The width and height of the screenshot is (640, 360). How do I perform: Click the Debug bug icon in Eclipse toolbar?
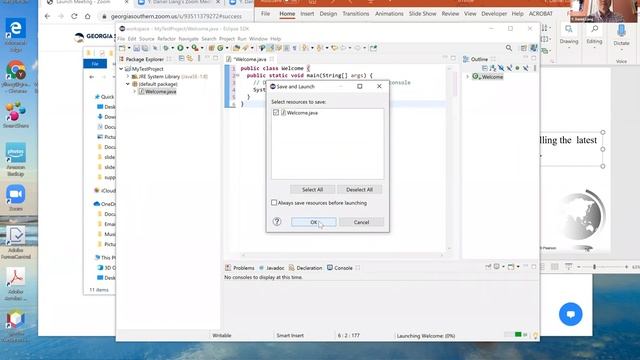166,48
